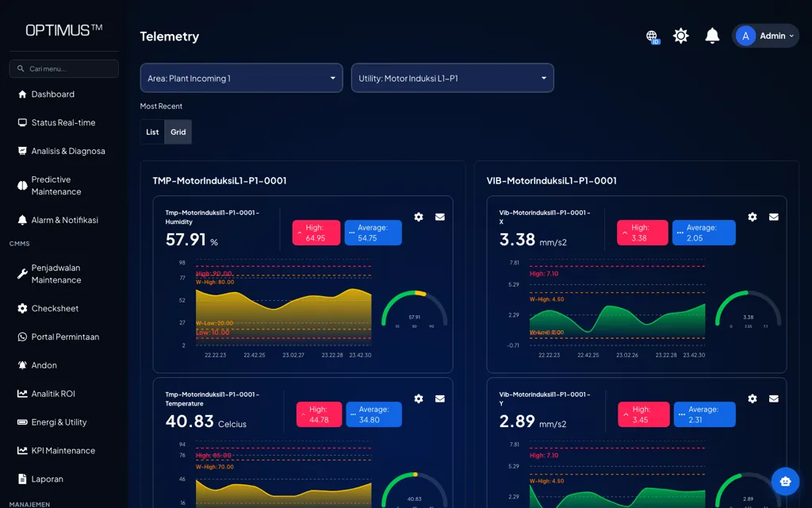The width and height of the screenshot is (812, 508).
Task: Click High: 64.95 badge on Humidity card
Action: pos(316,233)
